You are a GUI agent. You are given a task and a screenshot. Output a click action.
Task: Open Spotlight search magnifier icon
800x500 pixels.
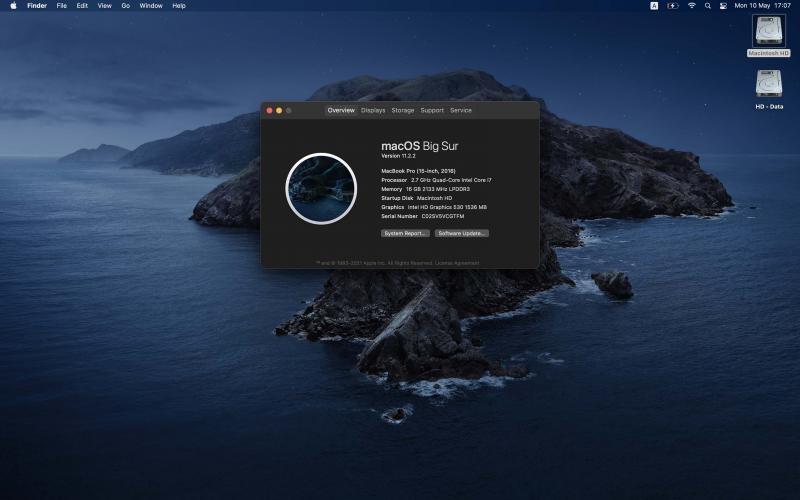[708, 6]
